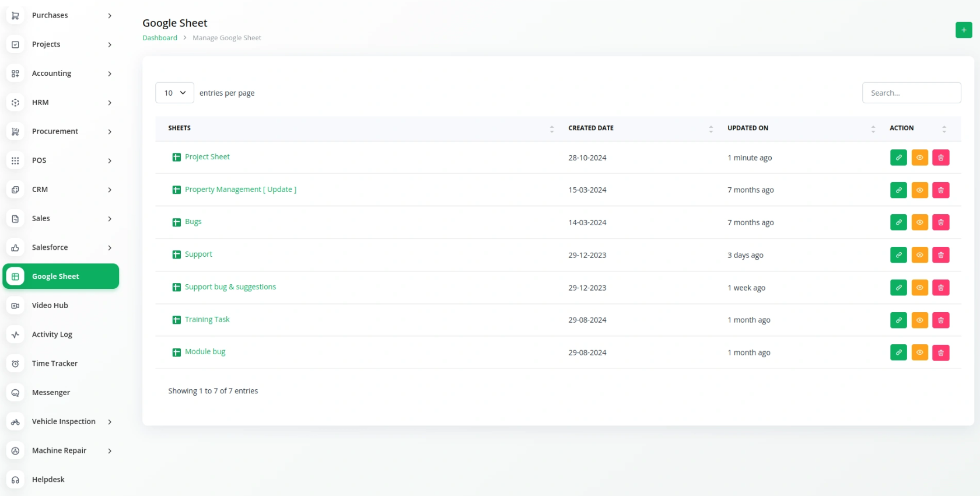
Task: Open link for Project Sheet row
Action: 898,158
